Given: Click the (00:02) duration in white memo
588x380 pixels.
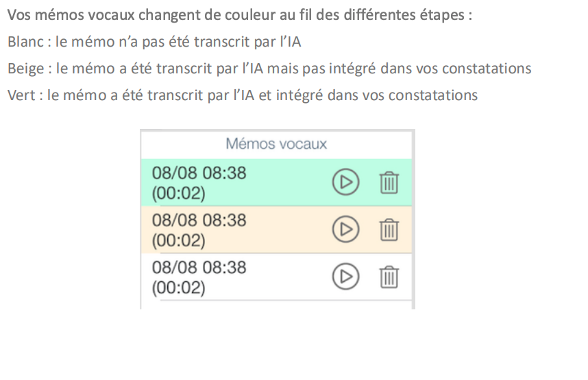Looking at the screenshot, I should 178,287.
